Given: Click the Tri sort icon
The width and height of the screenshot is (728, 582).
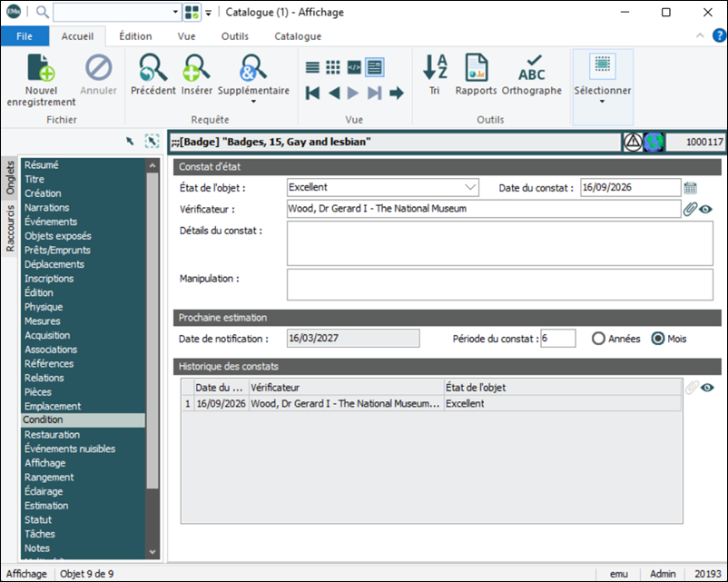Looking at the screenshot, I should point(435,67).
